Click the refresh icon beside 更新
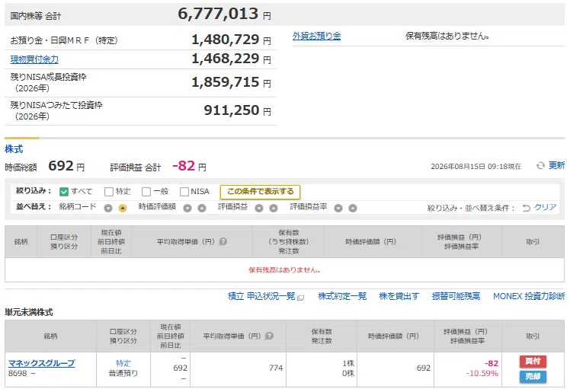 540,166
